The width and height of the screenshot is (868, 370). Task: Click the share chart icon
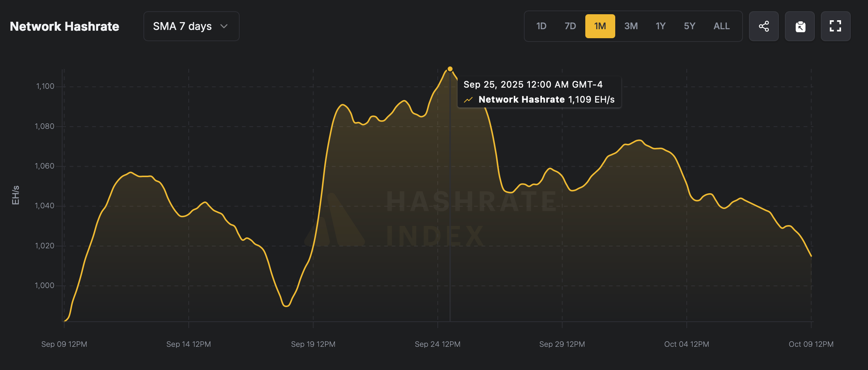coord(764,26)
